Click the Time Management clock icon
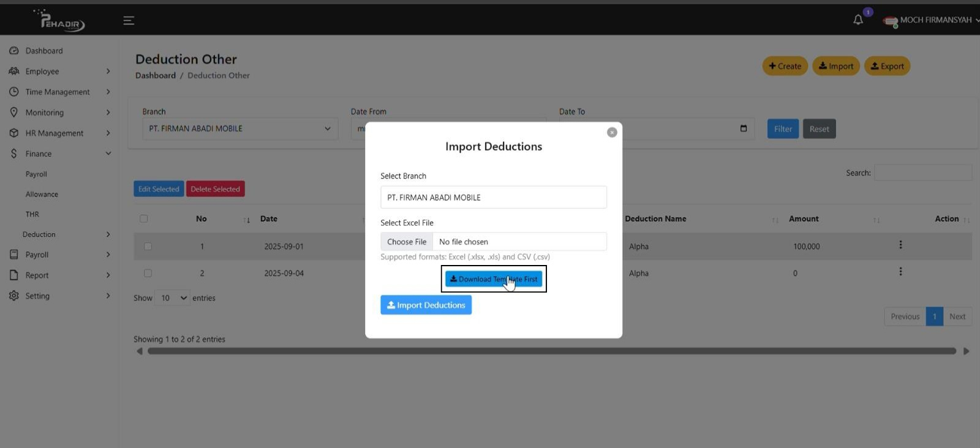The height and width of the screenshot is (448, 980). (14, 92)
